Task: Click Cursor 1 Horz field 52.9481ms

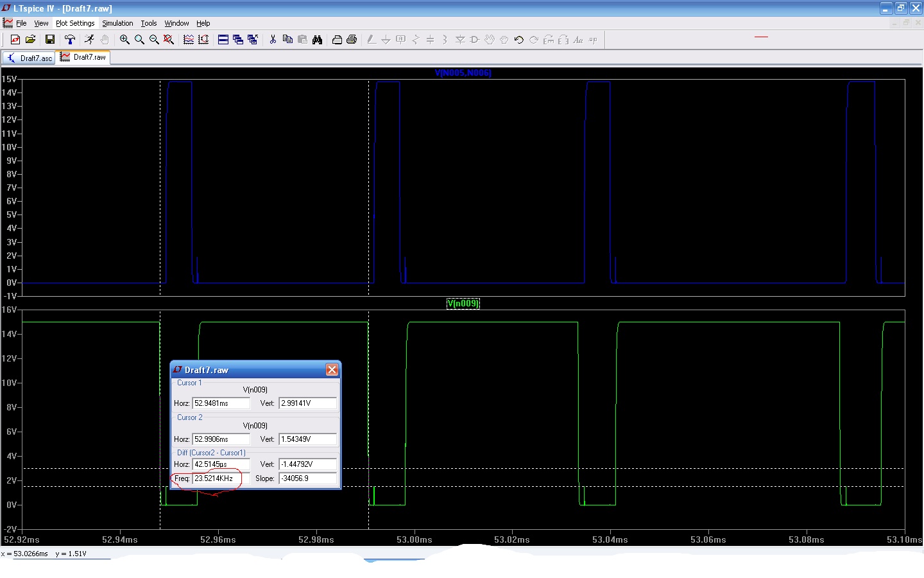Action: (220, 403)
